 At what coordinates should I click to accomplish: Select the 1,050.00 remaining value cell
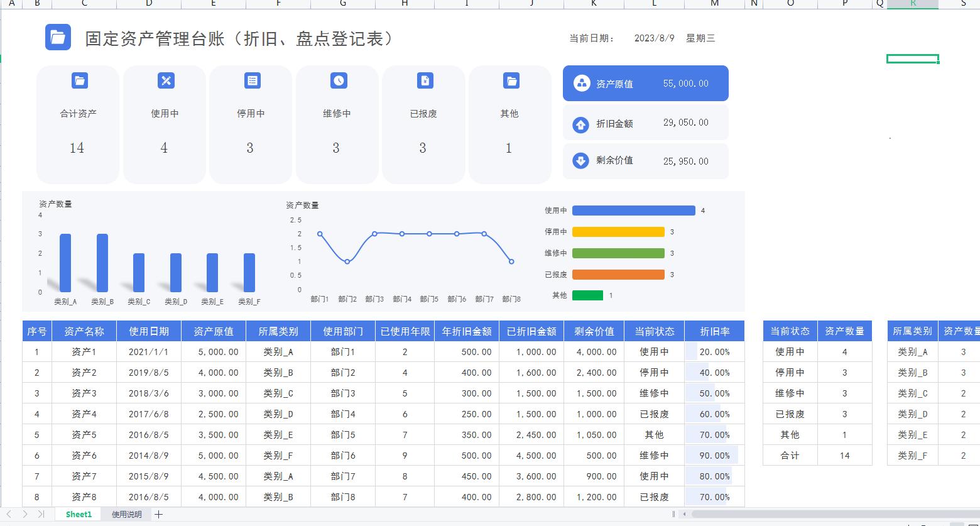594,435
